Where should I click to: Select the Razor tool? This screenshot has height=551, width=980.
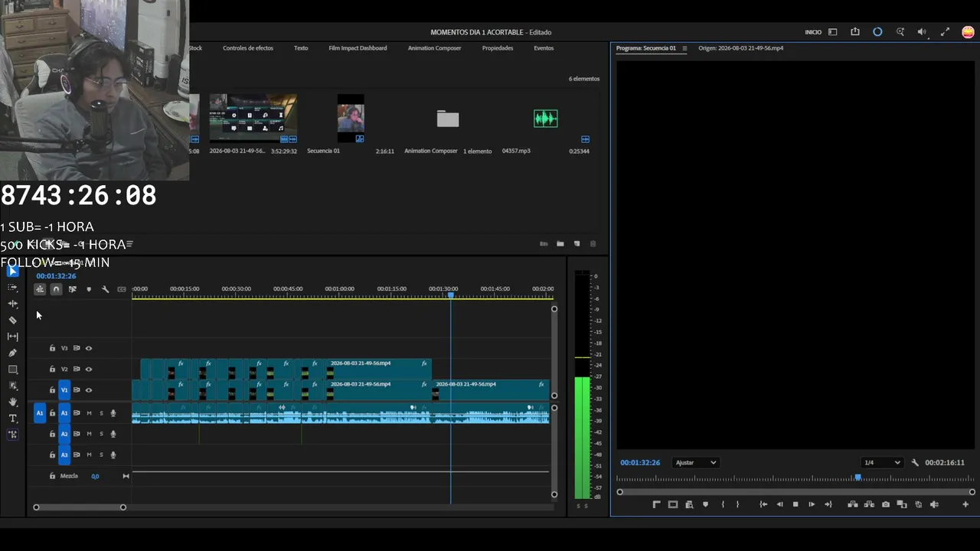click(x=12, y=320)
